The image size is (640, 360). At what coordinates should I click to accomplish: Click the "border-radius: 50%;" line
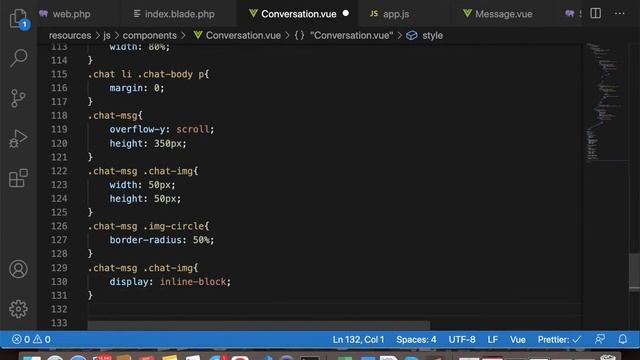click(x=162, y=240)
